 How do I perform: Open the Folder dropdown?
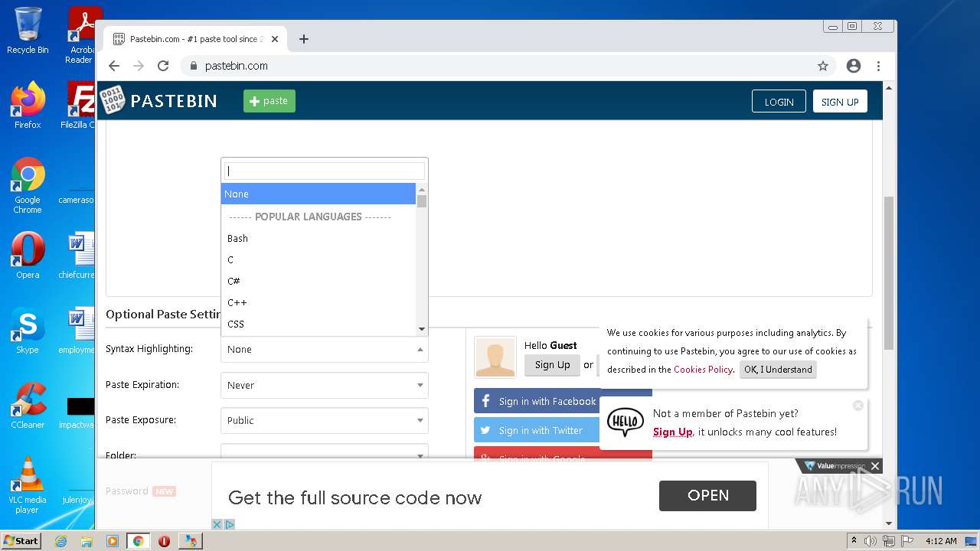tap(324, 452)
